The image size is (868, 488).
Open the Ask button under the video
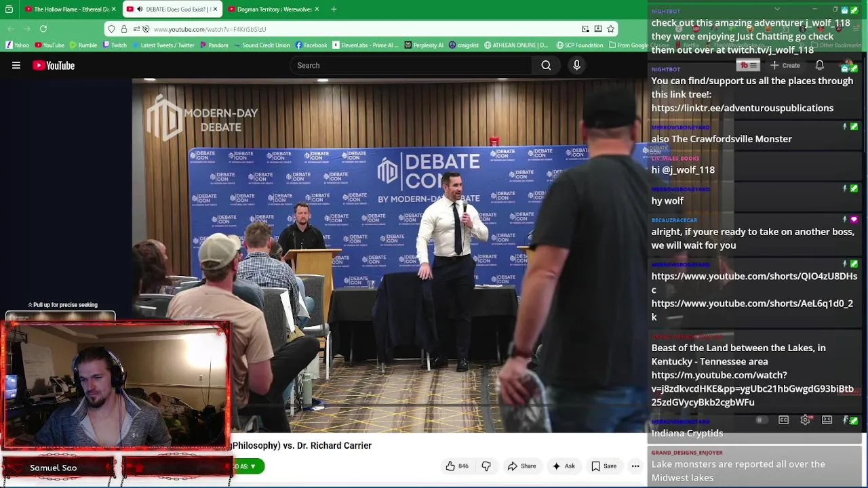point(564,466)
